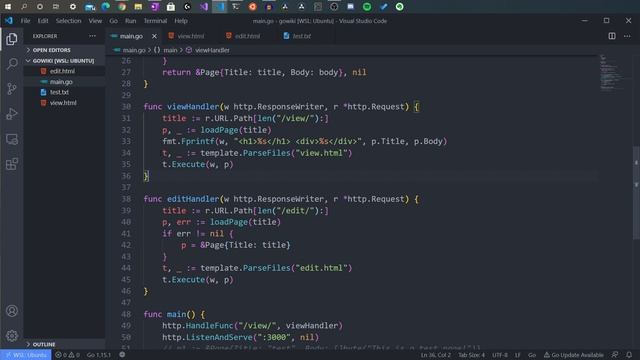
Task: Open edit.html in the file tree
Action: [62, 71]
